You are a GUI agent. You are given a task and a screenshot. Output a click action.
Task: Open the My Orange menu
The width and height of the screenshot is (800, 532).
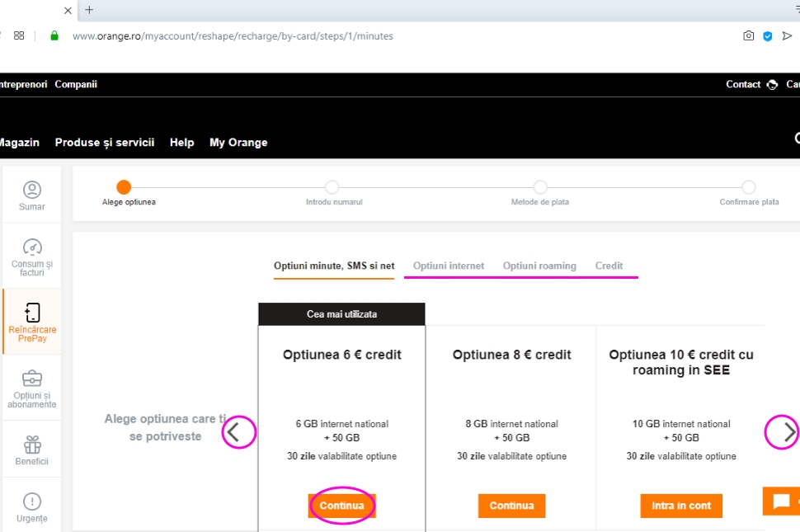(238, 143)
